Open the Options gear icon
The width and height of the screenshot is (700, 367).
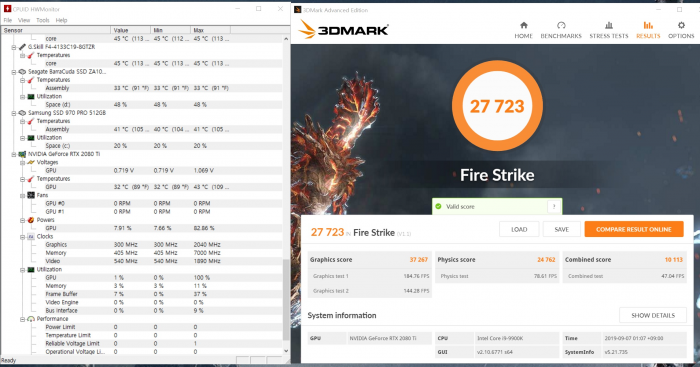tap(681, 25)
